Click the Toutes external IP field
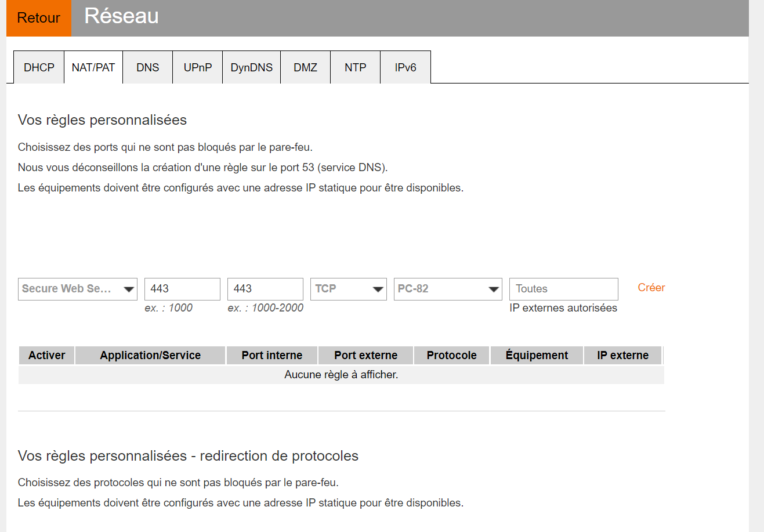 point(563,289)
